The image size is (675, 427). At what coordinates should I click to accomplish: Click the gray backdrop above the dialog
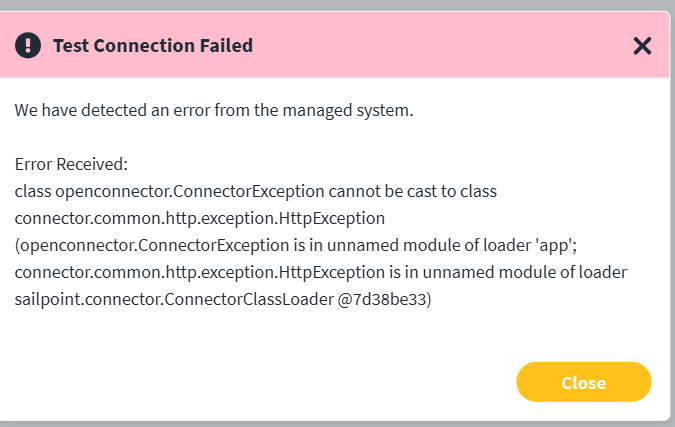(338, 5)
